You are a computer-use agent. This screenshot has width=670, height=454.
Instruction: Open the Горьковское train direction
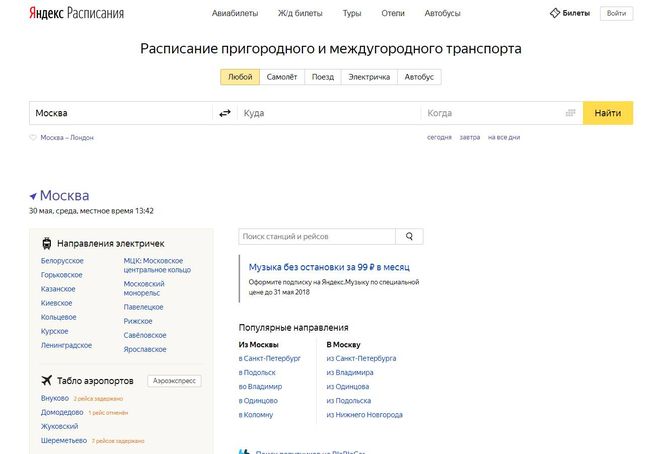point(62,275)
